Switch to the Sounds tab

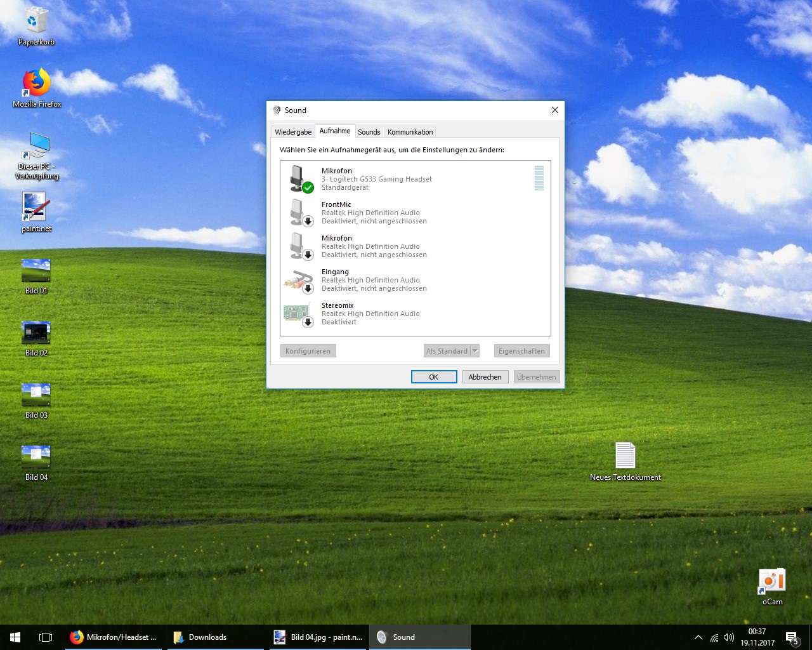[x=369, y=132]
